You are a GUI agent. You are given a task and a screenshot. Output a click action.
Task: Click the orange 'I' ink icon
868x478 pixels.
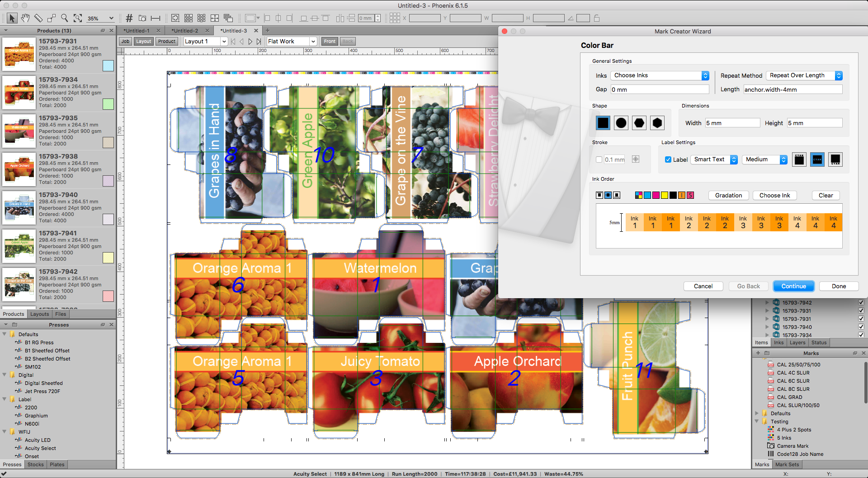(x=682, y=195)
